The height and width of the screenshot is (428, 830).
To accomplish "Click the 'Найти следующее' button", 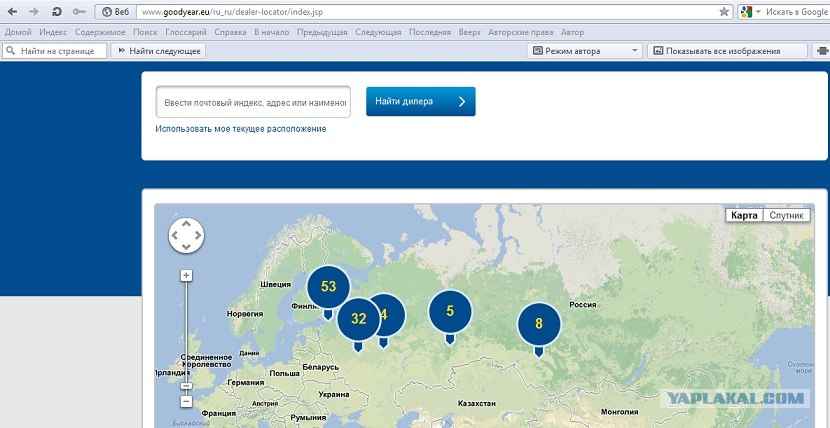I will click(158, 51).
